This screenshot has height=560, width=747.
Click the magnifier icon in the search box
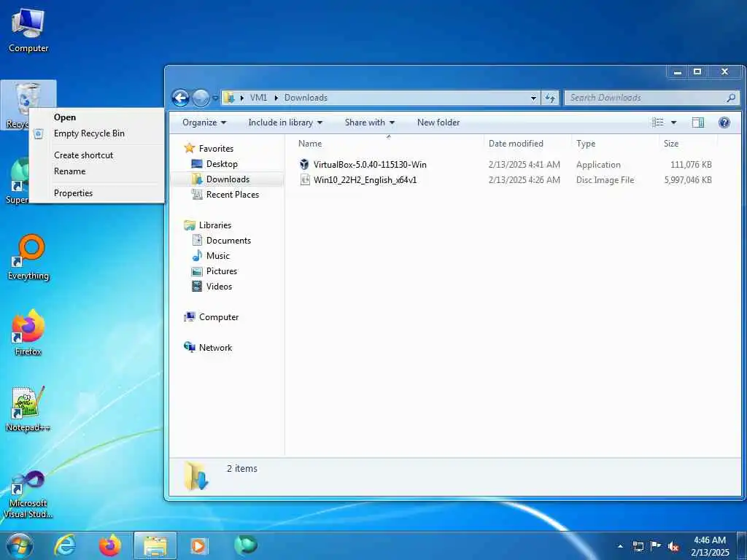731,98
